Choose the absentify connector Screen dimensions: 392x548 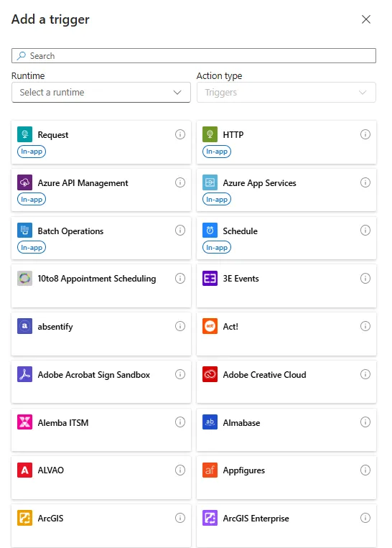point(101,334)
